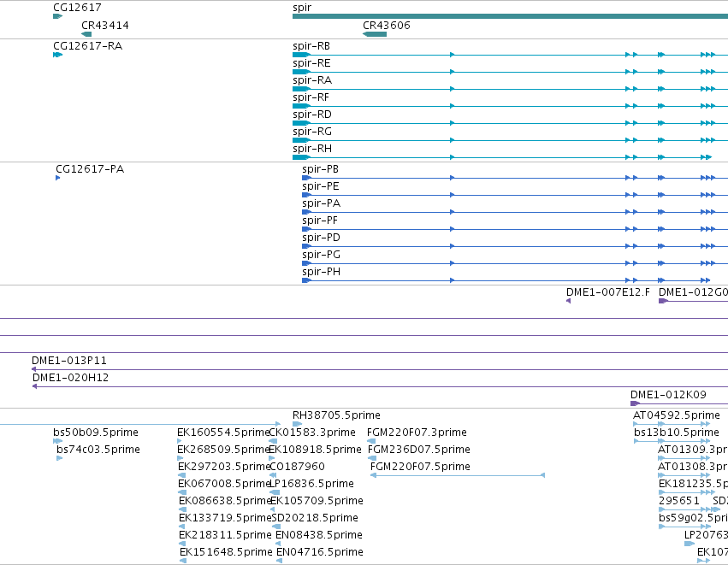
Task: Select transcript spir-RE
Action: 311,63
